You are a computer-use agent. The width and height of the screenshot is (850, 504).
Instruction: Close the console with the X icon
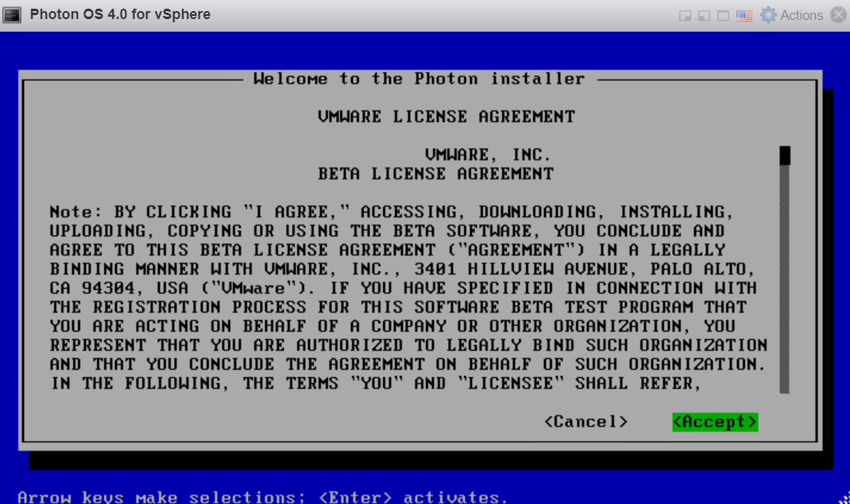click(x=838, y=15)
